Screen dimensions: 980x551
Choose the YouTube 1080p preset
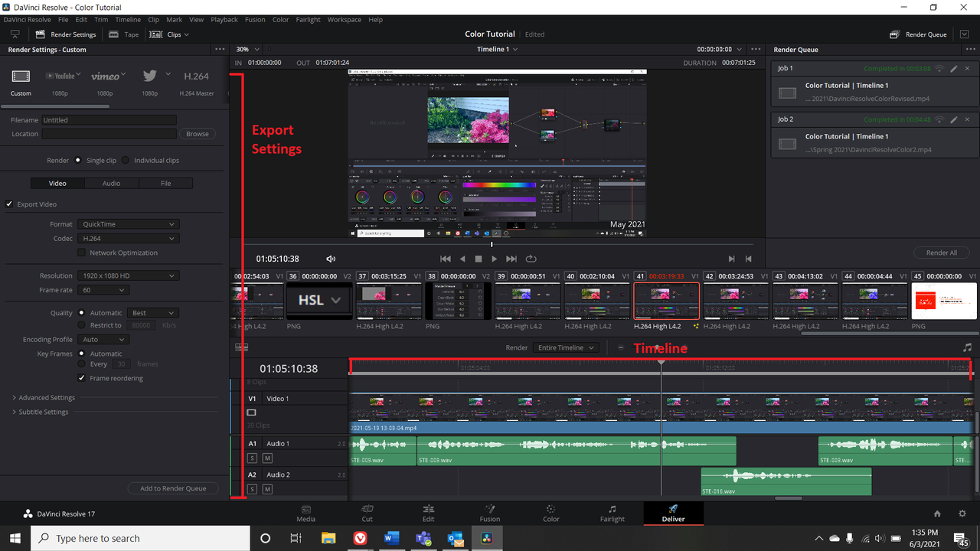tap(63, 76)
